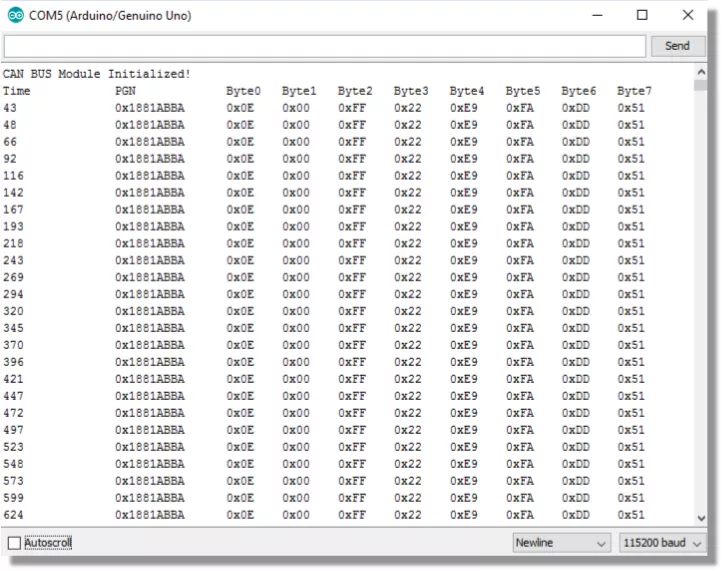The height and width of the screenshot is (571, 723).
Task: Click the time value '421'
Action: (x=13, y=379)
